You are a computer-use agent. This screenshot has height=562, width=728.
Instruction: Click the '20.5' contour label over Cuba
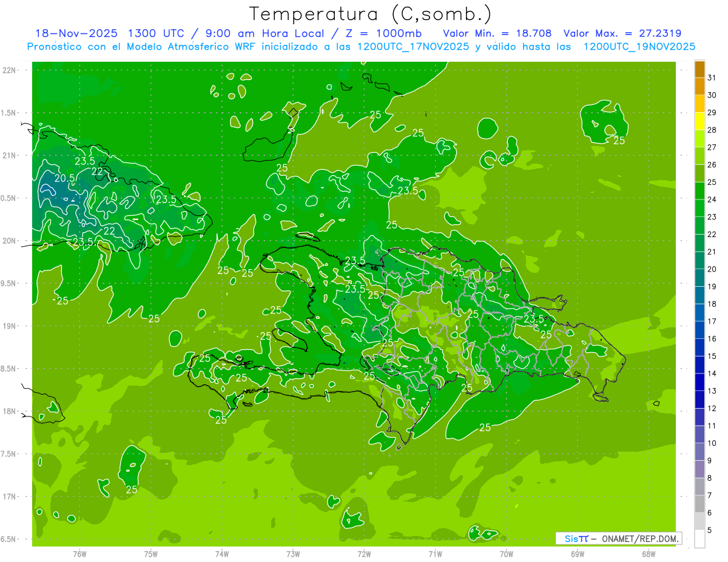64,178
